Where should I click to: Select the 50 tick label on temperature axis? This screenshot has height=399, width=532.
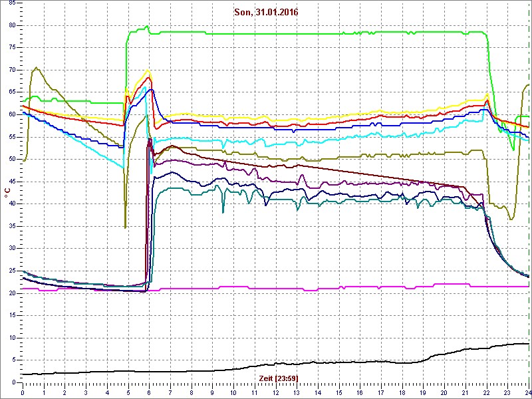(x=12, y=159)
